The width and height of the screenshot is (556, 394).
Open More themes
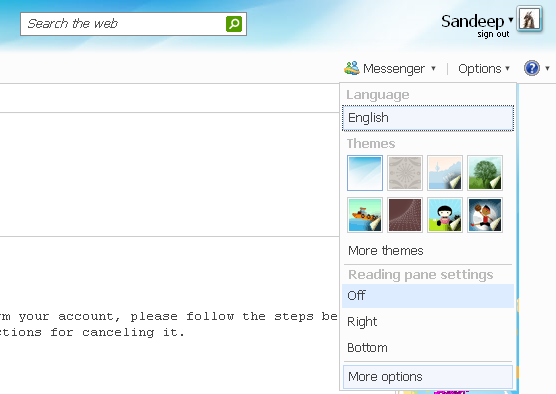point(385,251)
